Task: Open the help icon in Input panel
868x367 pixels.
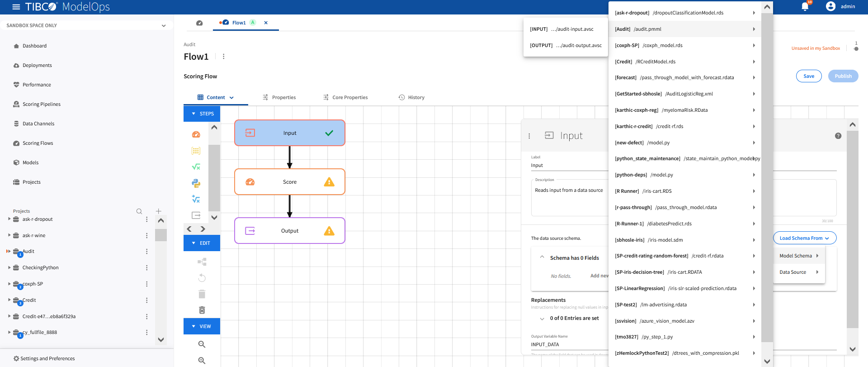Action: point(838,136)
